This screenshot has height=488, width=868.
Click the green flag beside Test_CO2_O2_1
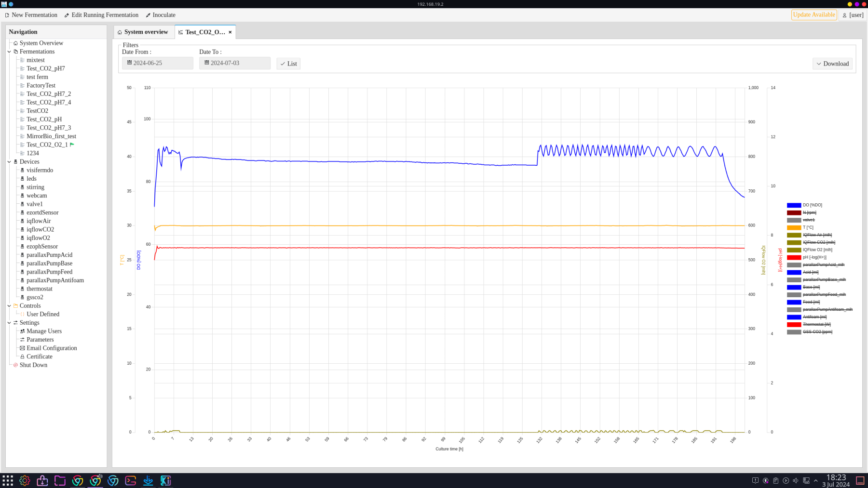tap(72, 145)
